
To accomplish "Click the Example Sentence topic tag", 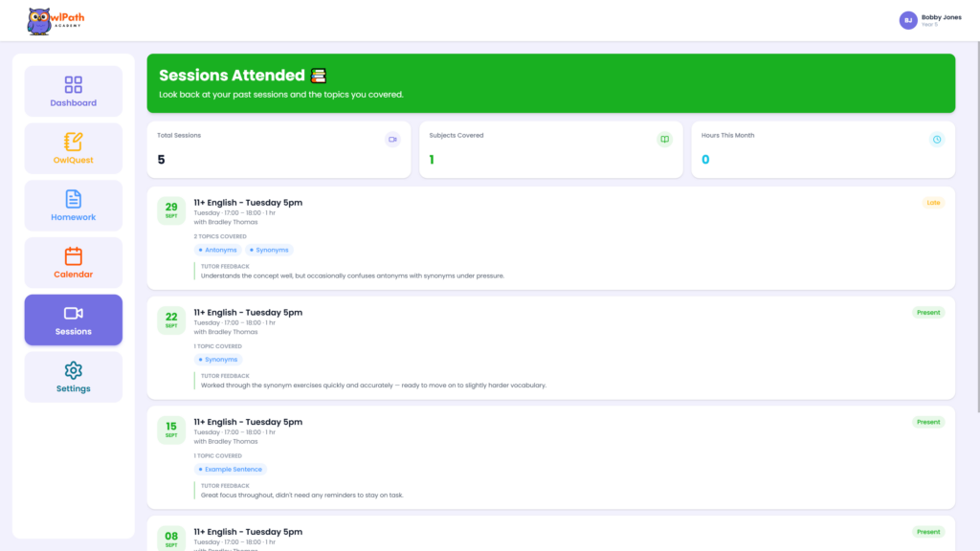I will (230, 469).
